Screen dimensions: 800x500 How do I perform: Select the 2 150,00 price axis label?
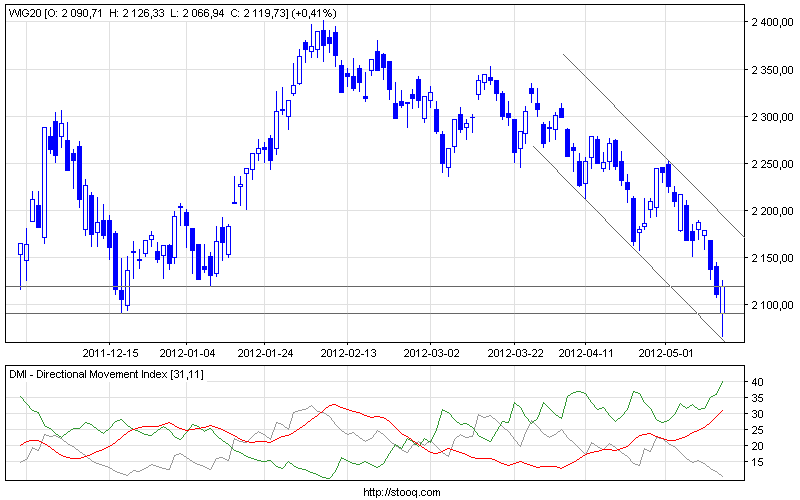(772, 258)
